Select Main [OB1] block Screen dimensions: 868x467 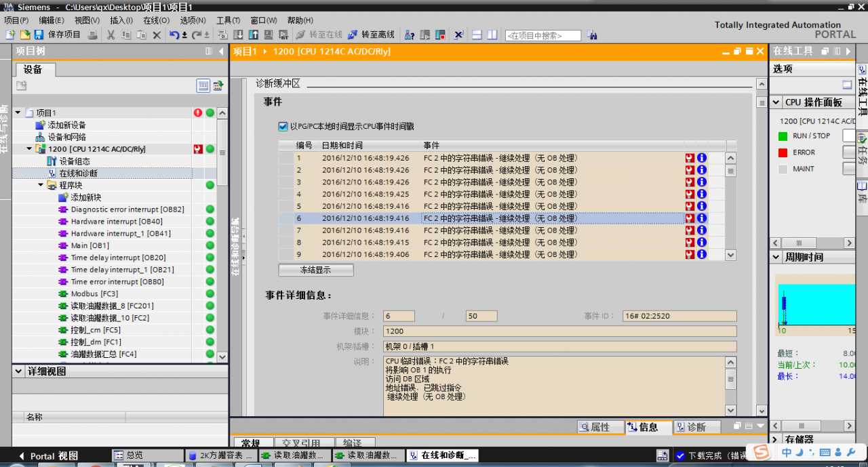pos(90,245)
